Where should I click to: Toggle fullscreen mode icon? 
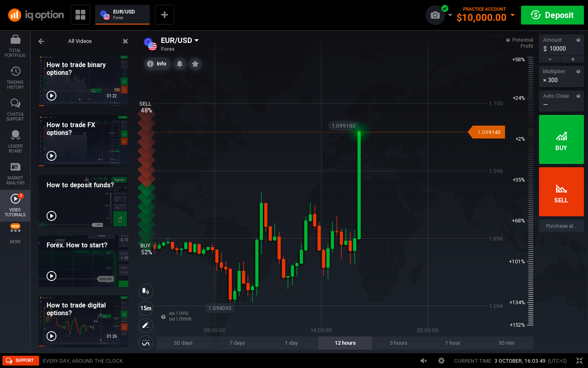point(579,361)
